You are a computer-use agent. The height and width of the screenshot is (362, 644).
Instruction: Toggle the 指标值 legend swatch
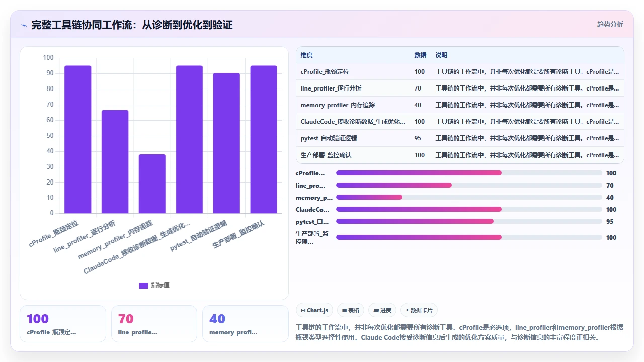[x=143, y=285]
